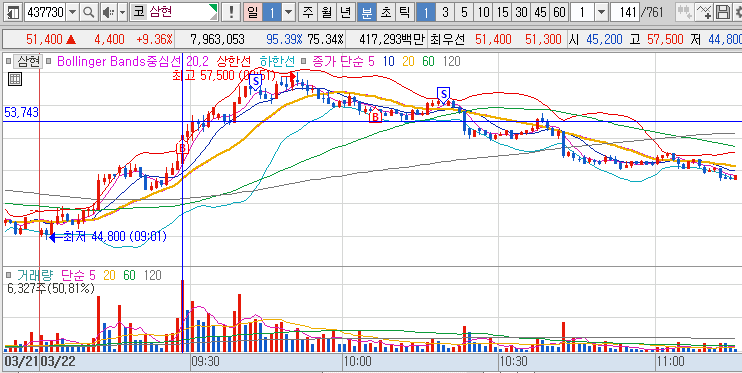Click the 6,327주(50.81%) volume readout
The height and width of the screenshot is (373, 742).
(51, 288)
